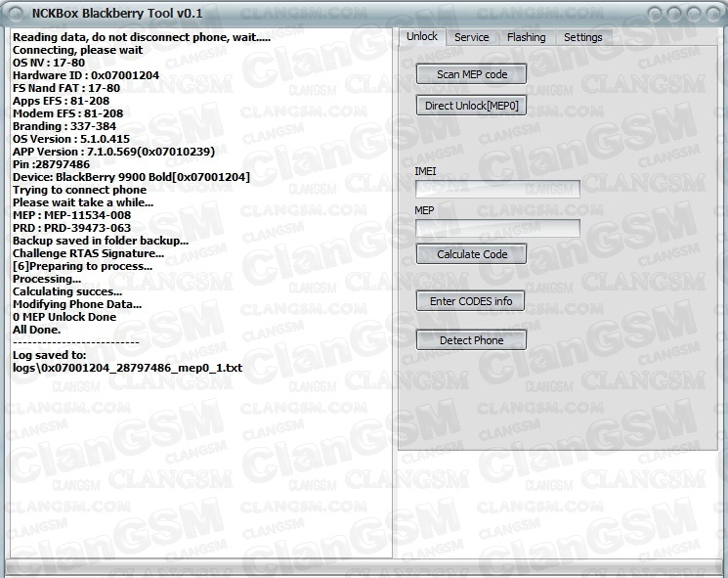The width and height of the screenshot is (728, 578).
Task: Click the Scan MEP code button
Action: click(471, 74)
